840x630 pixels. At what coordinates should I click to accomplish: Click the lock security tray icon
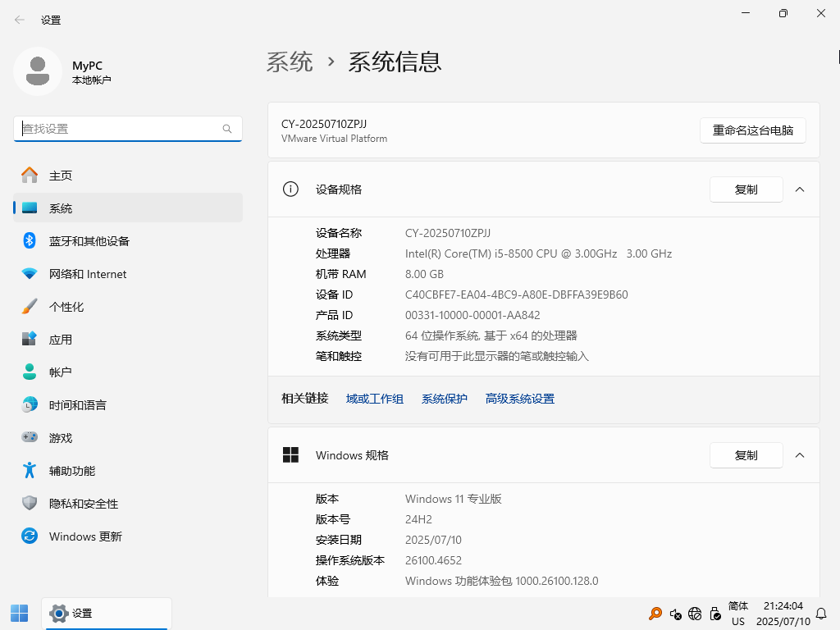[x=715, y=614]
